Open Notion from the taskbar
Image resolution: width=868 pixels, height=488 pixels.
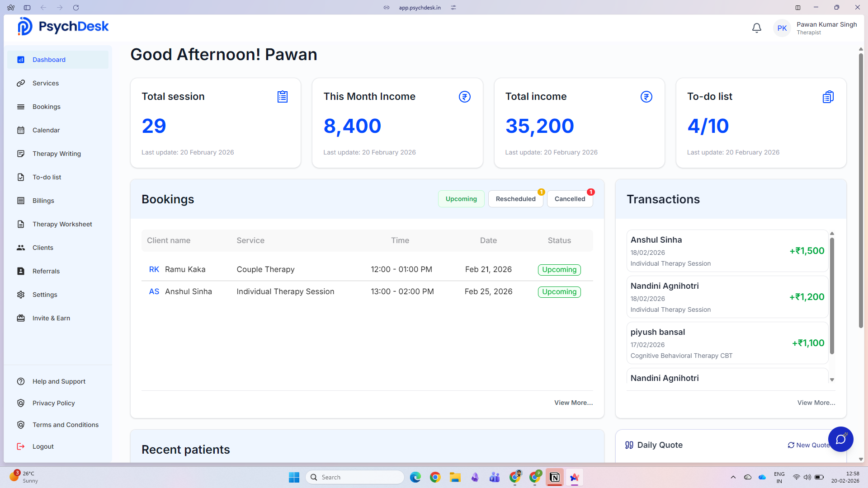pyautogui.click(x=554, y=477)
